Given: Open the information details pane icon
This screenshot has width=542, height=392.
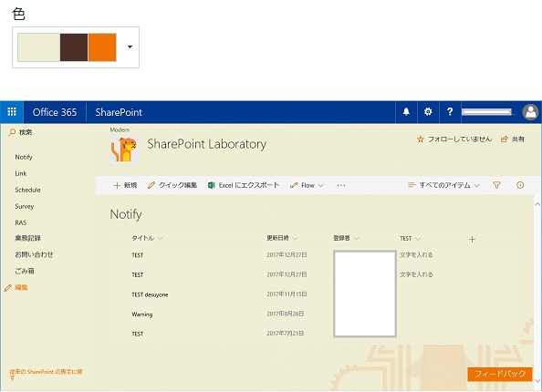Looking at the screenshot, I should (520, 185).
